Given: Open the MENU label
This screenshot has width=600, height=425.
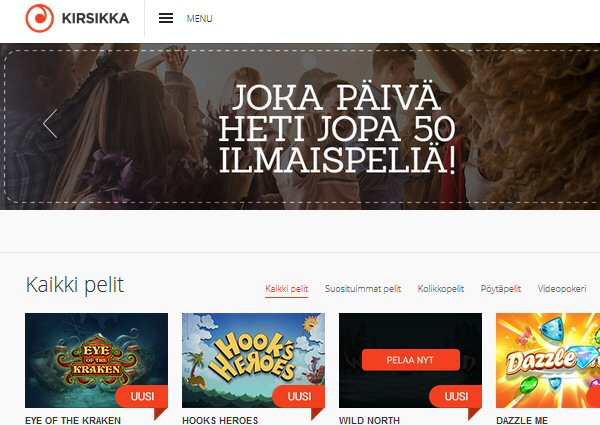Looking at the screenshot, I should click(x=199, y=18).
